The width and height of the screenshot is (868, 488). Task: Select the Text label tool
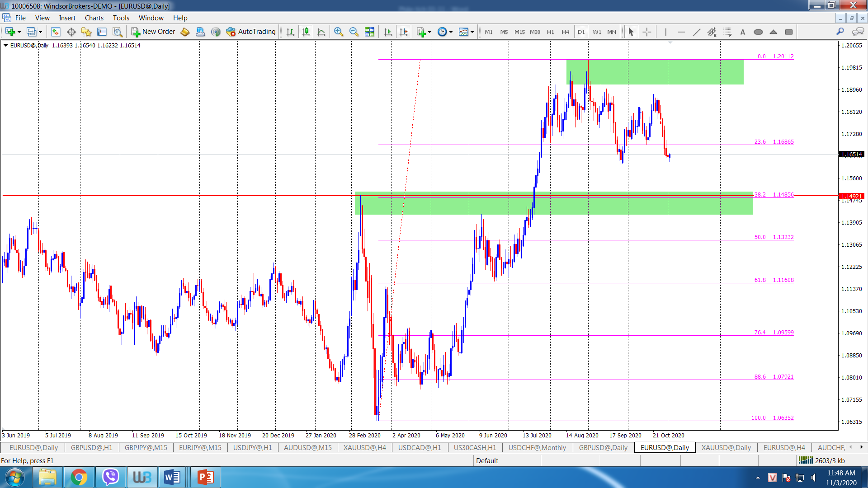(x=743, y=32)
